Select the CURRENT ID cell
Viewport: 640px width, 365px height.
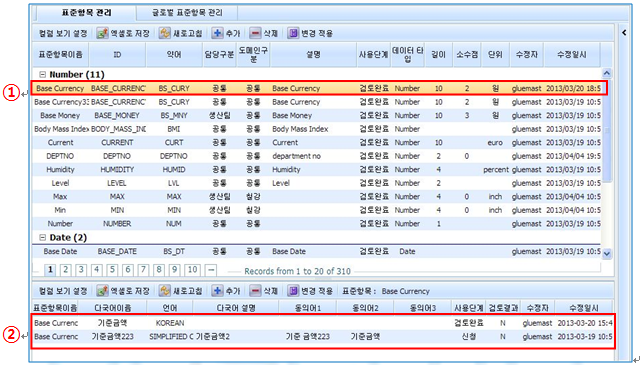click(117, 142)
